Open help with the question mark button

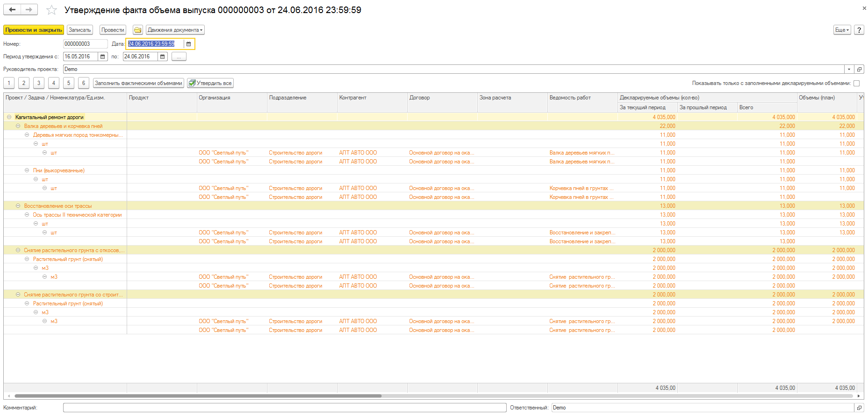tap(859, 30)
